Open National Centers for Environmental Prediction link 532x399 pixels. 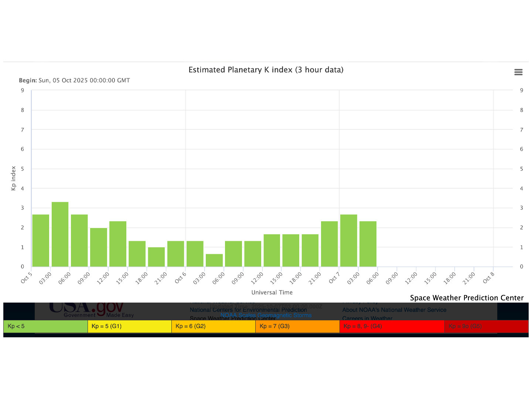tap(248, 310)
